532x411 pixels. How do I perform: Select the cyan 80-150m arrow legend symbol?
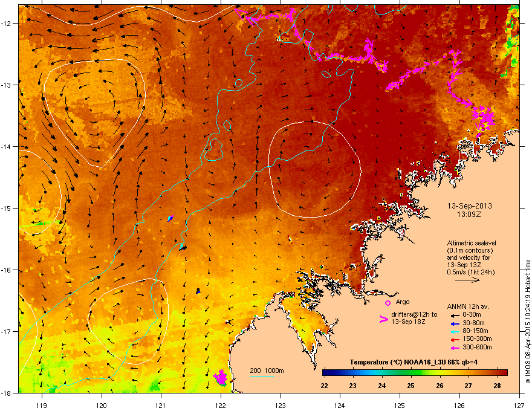455,331
